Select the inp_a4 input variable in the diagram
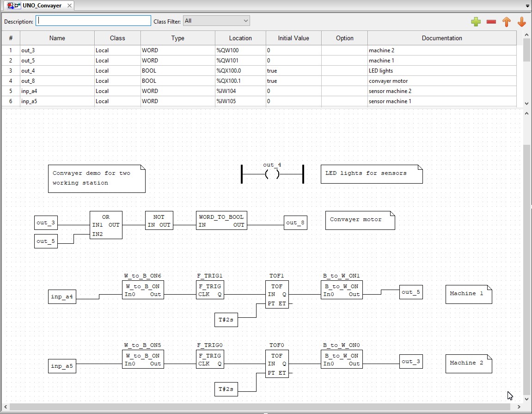 tap(62, 297)
